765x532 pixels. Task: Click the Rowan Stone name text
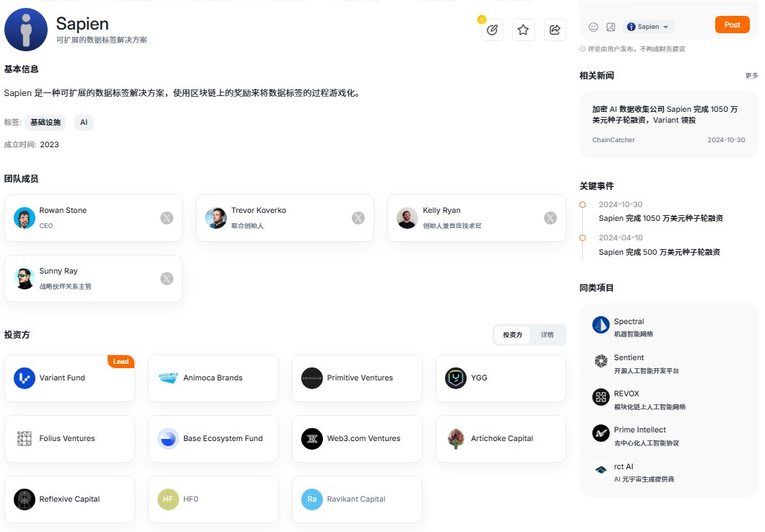(x=63, y=210)
